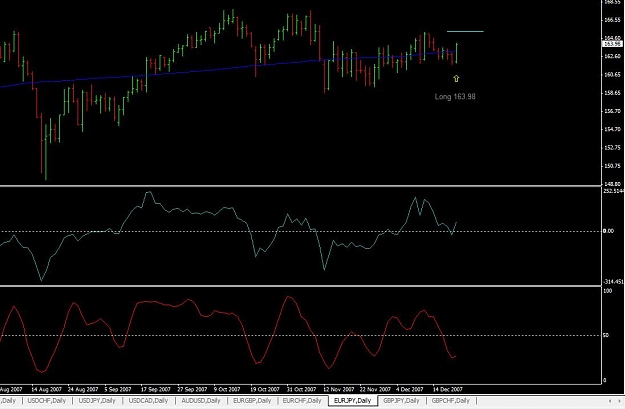625x409 pixels.
Task: Open the USDCAD,Daily chart tab
Action: [x=148, y=401]
